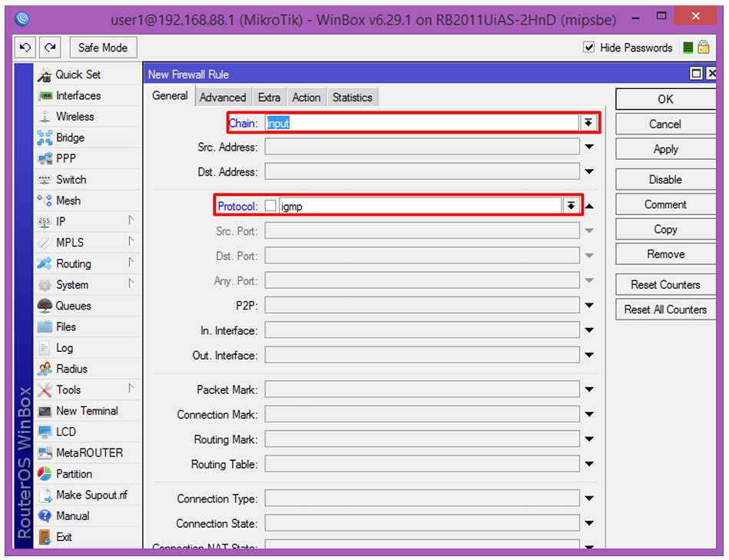
Task: Open the Mesh section icon
Action: click(x=45, y=200)
